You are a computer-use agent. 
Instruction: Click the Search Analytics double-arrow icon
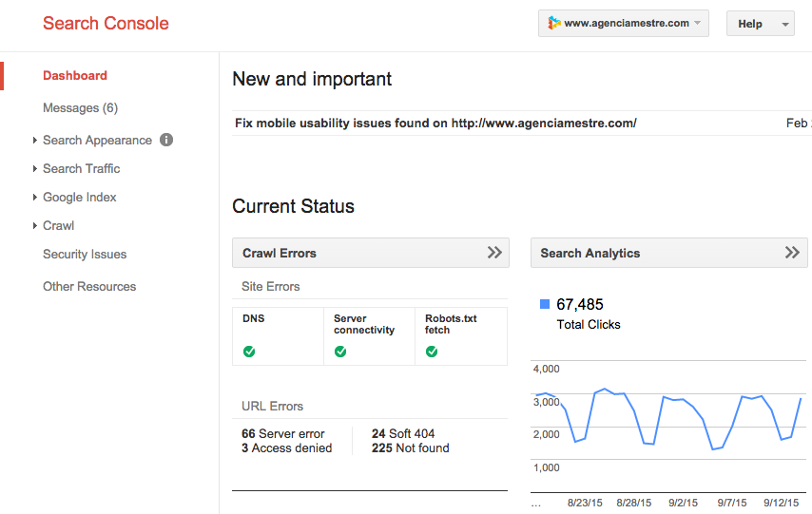pyautogui.click(x=791, y=253)
